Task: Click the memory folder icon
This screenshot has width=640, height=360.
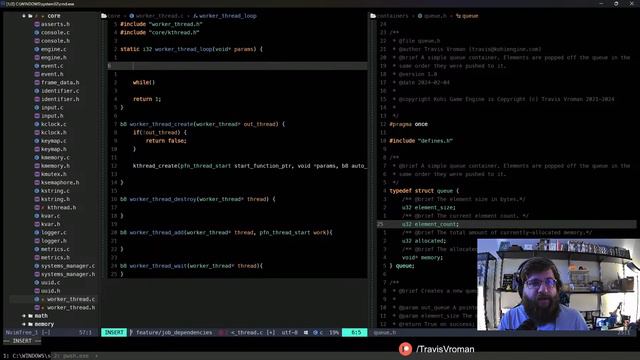Action: 30,324
